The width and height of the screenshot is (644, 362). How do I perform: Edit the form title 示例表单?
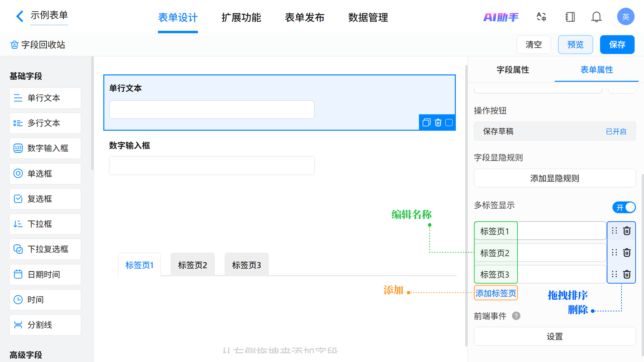[x=49, y=15]
